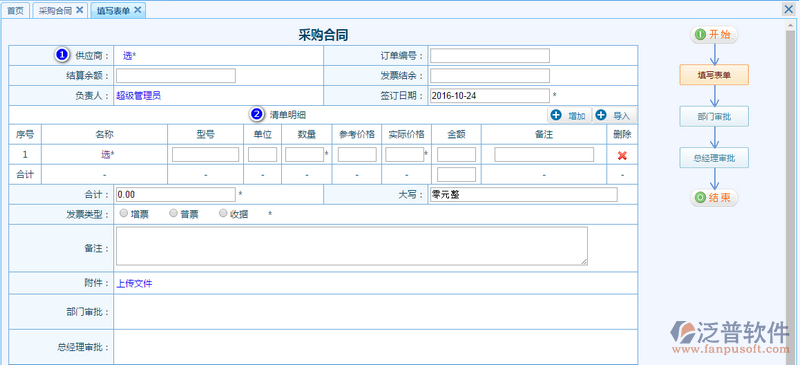The image size is (800, 365).
Task: Click the 金额 total input in the 合计 row
Action: point(457,175)
